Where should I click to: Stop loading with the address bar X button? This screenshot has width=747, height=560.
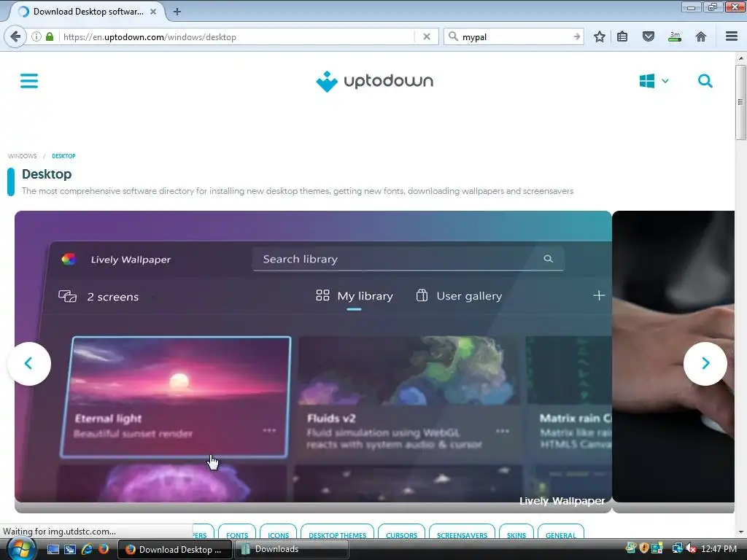[x=426, y=36]
